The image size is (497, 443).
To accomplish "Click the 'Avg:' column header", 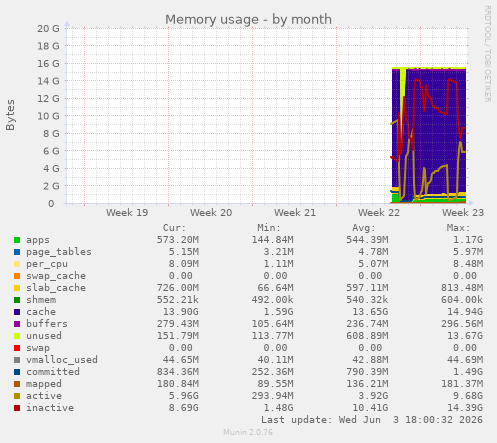I will pos(364,228).
